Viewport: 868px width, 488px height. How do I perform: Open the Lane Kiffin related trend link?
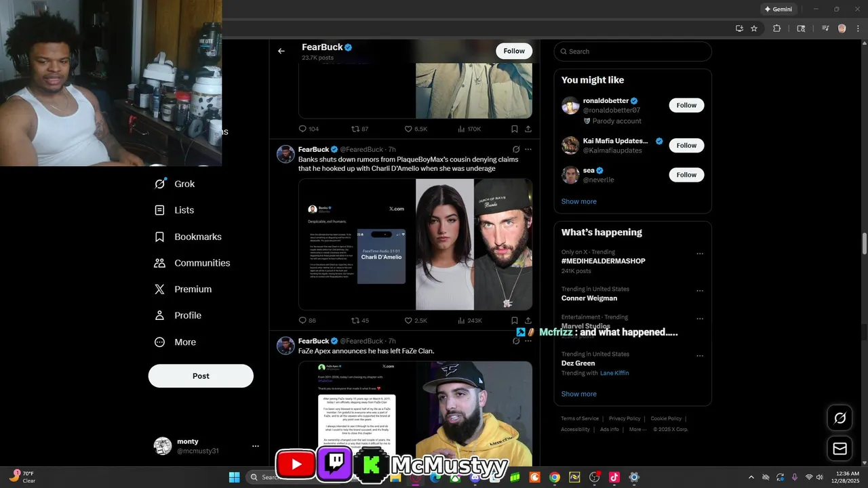614,373
